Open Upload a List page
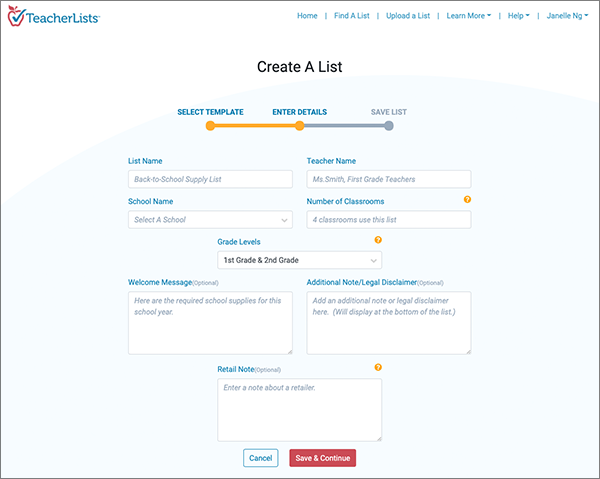 click(x=408, y=16)
